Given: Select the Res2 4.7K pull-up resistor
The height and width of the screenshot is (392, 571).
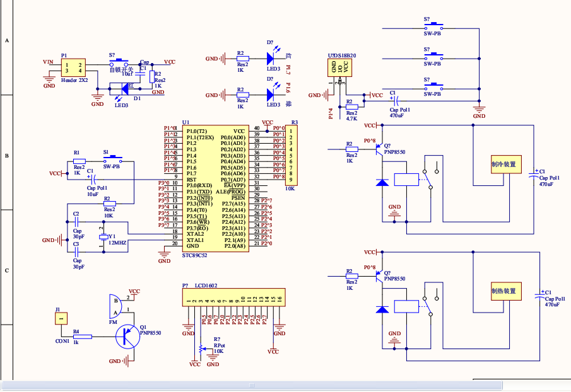Looking at the screenshot, I should tap(352, 107).
